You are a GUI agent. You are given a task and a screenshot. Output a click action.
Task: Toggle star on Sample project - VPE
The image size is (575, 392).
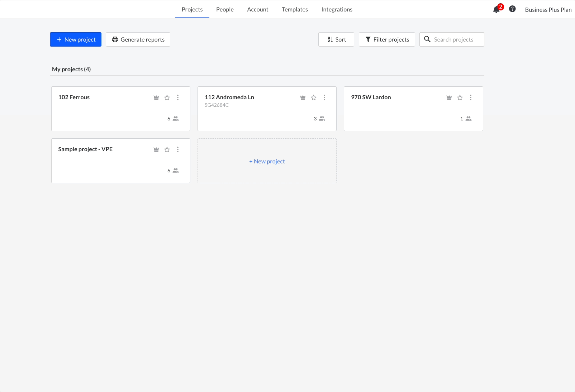point(167,149)
